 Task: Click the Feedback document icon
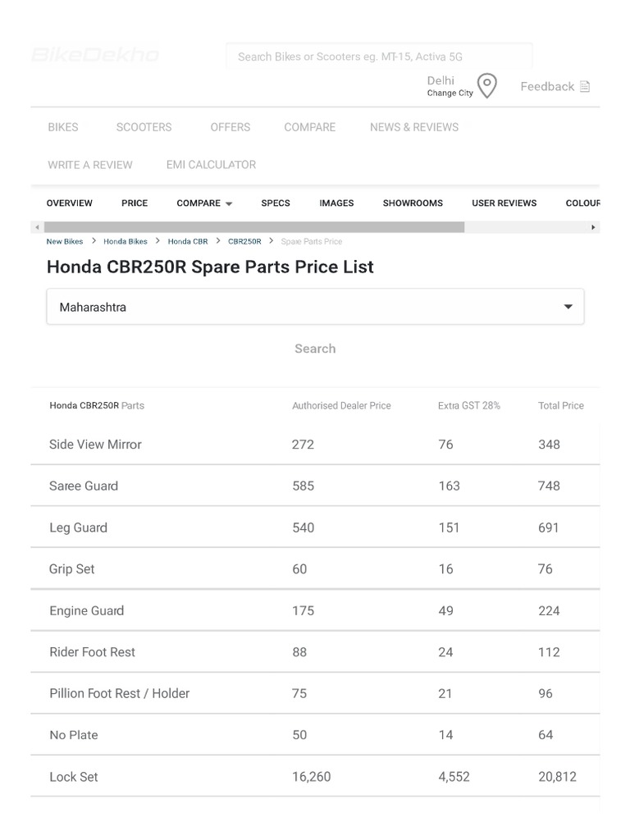(x=585, y=87)
